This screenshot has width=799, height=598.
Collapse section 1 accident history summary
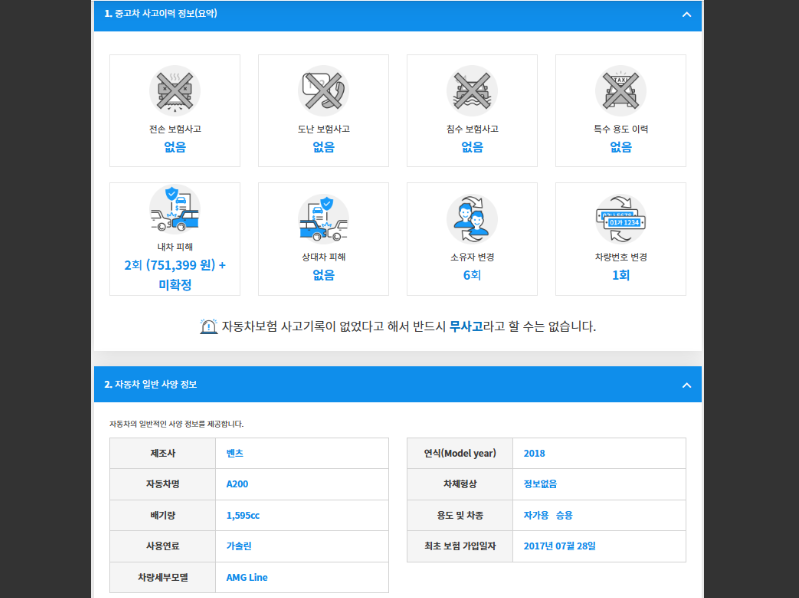(x=686, y=15)
